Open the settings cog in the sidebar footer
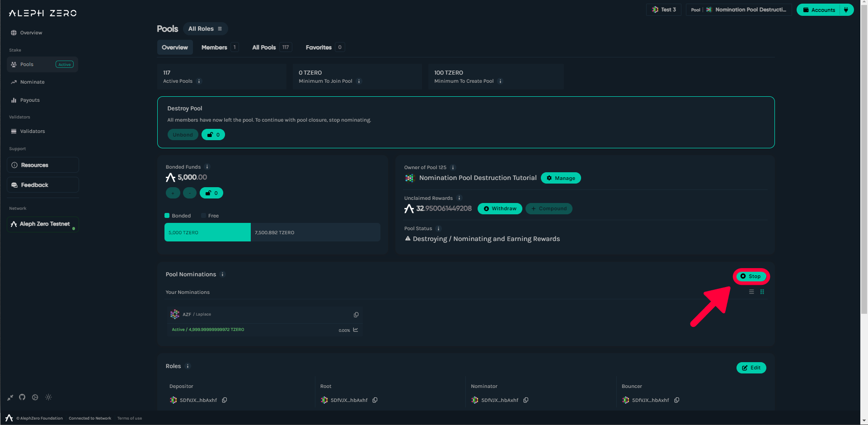The width and height of the screenshot is (868, 425). click(x=35, y=397)
